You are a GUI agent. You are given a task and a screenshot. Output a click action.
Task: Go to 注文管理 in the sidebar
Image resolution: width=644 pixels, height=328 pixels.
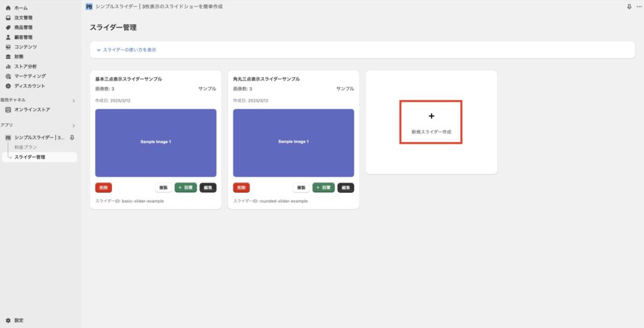tap(23, 18)
